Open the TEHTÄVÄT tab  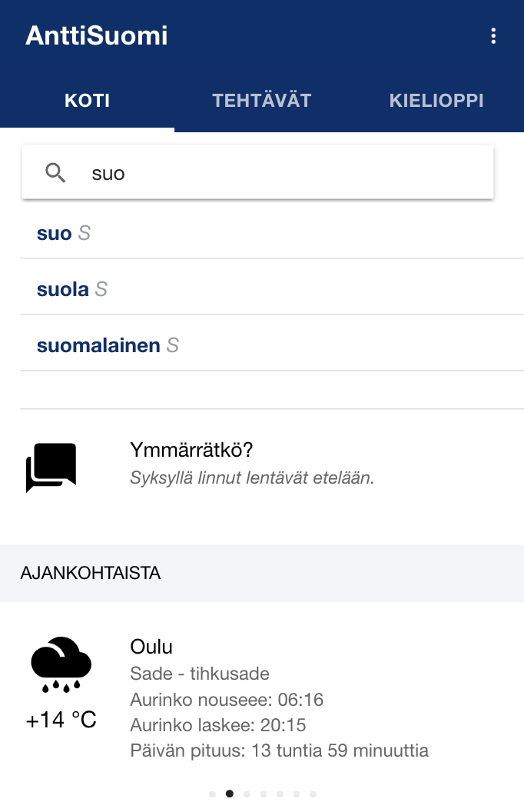pyautogui.click(x=261, y=101)
